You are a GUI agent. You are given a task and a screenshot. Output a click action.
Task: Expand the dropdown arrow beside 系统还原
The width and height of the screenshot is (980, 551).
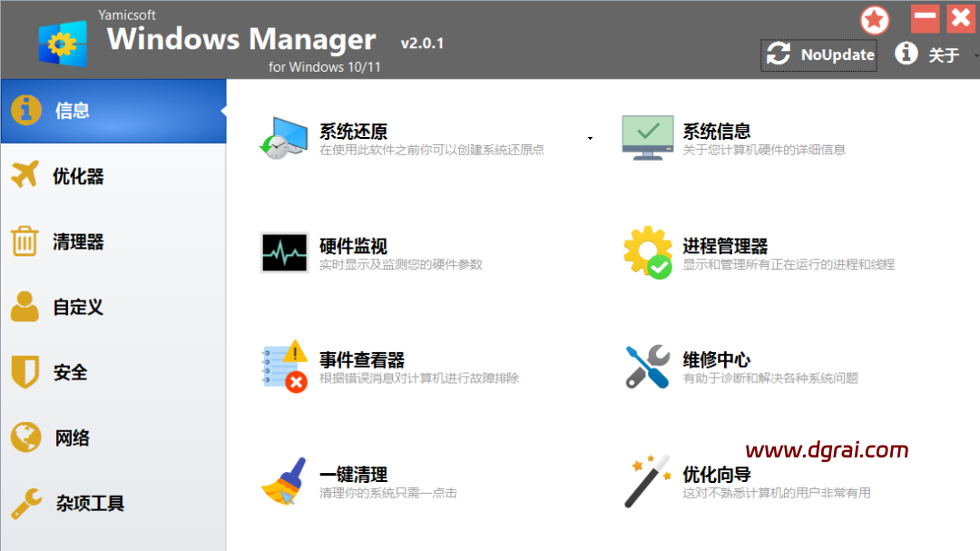(x=590, y=139)
